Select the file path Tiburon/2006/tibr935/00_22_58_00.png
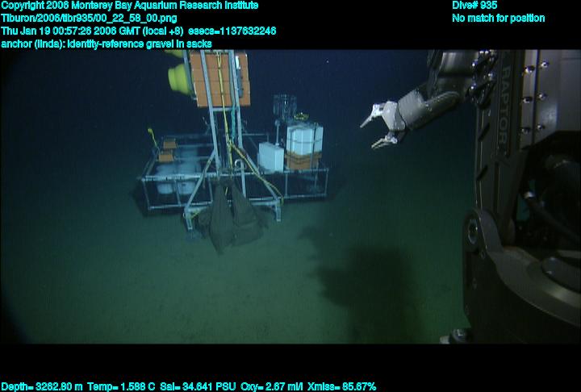Image resolution: width=581 pixels, height=392 pixels. pos(89,19)
